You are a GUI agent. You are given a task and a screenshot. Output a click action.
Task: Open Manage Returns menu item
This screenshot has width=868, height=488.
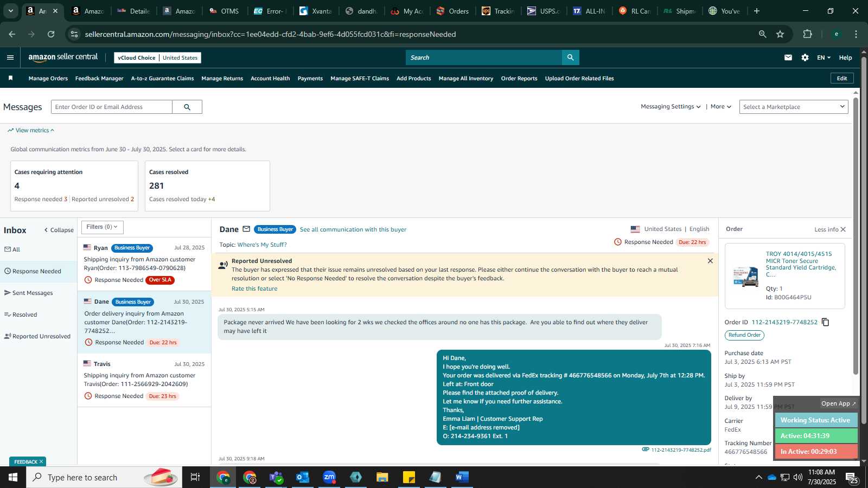(222, 79)
